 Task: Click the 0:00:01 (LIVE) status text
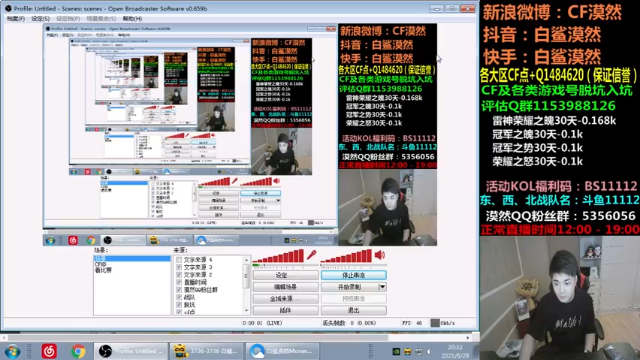[262, 323]
